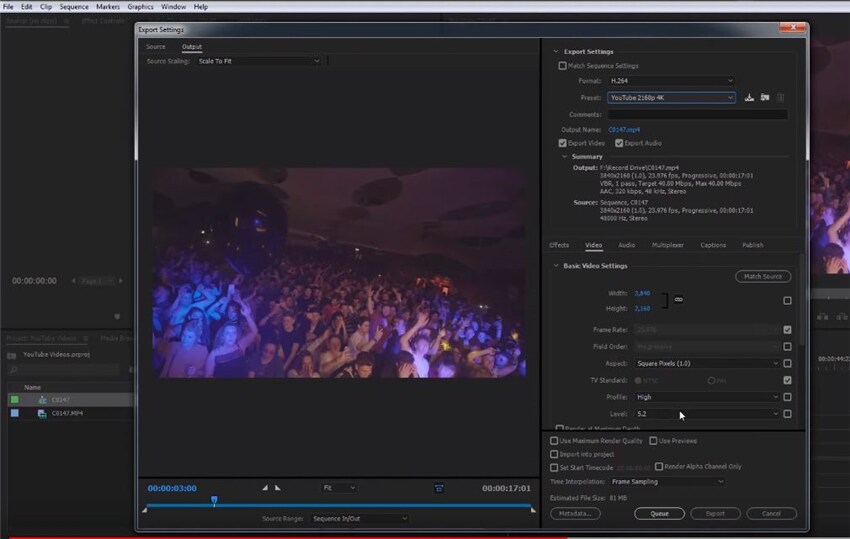Screen dimensions: 850x539
Task: Select the C0147 sequence icon in Project panel
Action: coord(42,400)
